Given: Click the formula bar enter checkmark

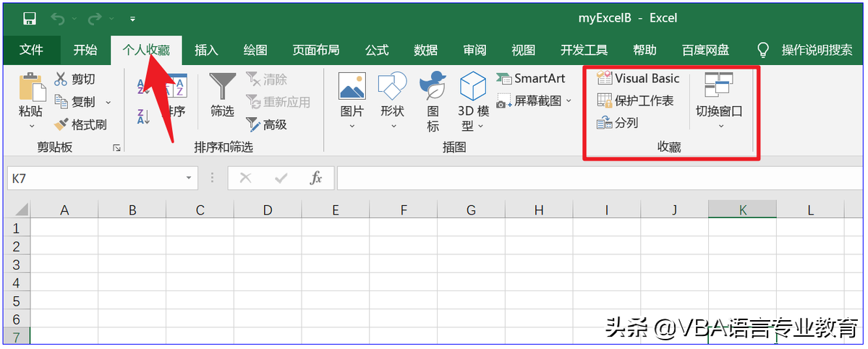Looking at the screenshot, I should click(281, 178).
